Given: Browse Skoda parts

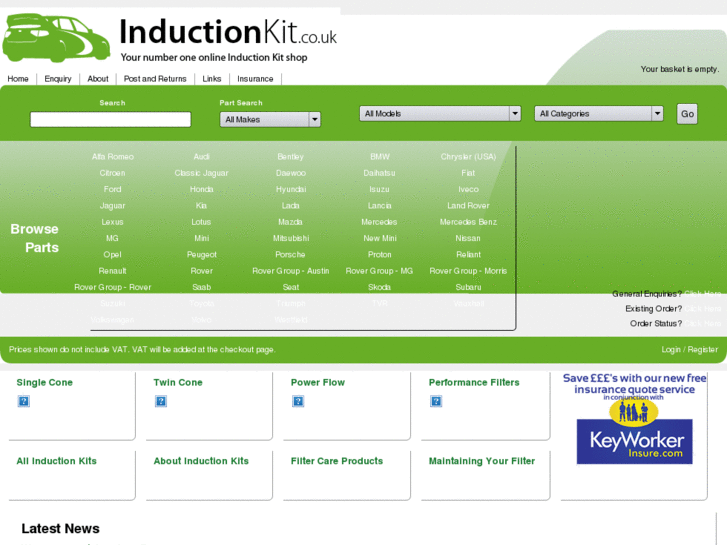Looking at the screenshot, I should 379,287.
